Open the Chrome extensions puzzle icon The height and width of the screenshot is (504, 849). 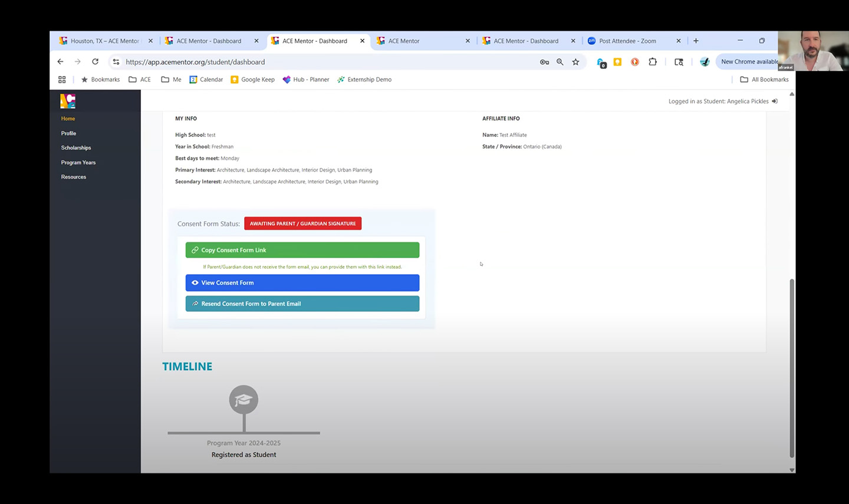(x=652, y=62)
